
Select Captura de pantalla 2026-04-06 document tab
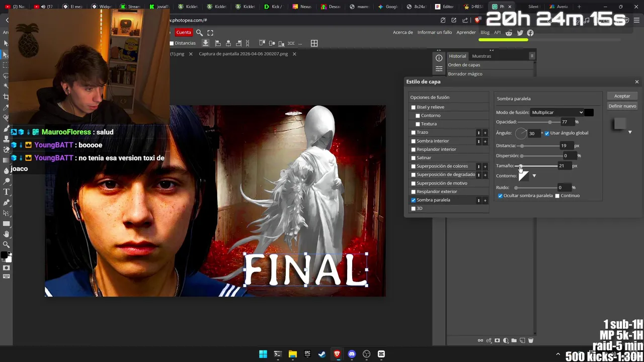point(243,54)
